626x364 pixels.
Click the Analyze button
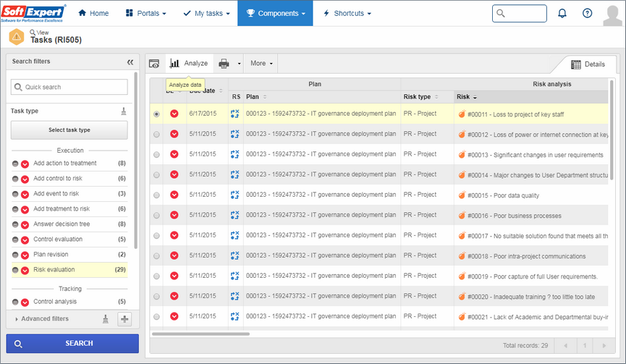coord(189,64)
